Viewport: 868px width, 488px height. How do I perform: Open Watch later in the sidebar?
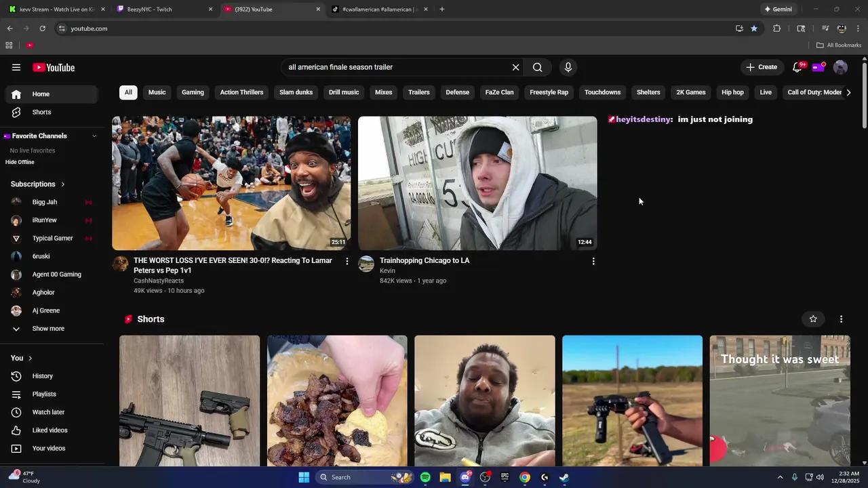pos(52,412)
